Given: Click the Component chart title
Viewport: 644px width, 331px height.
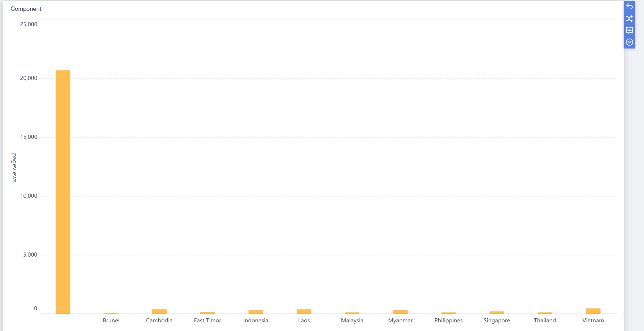Looking at the screenshot, I should pos(26,9).
